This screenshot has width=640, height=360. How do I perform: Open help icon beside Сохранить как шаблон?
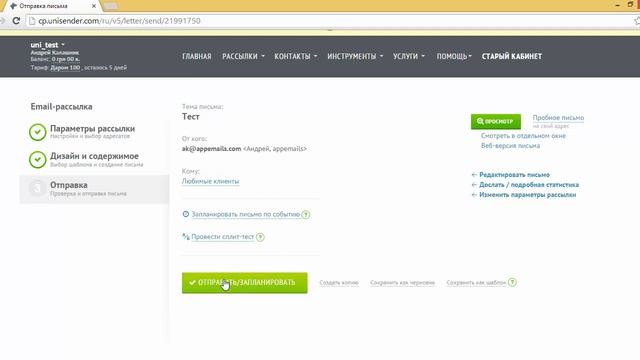pyautogui.click(x=512, y=282)
